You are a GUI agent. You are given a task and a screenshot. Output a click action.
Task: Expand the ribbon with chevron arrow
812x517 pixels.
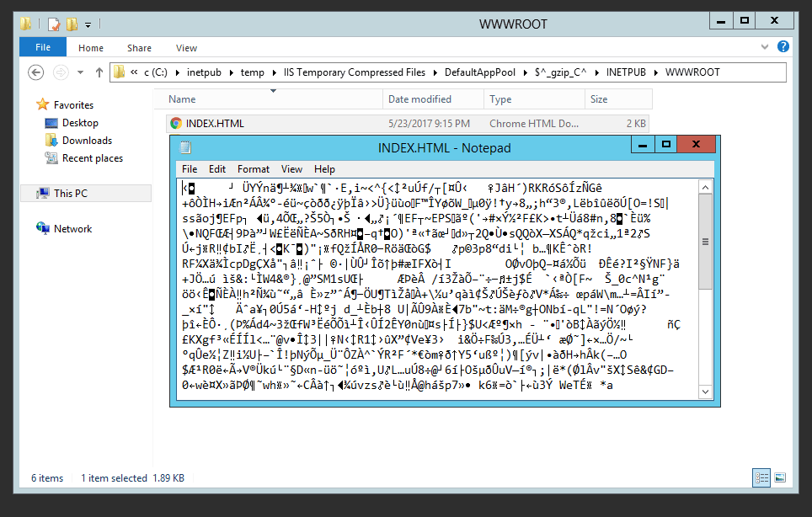point(764,48)
